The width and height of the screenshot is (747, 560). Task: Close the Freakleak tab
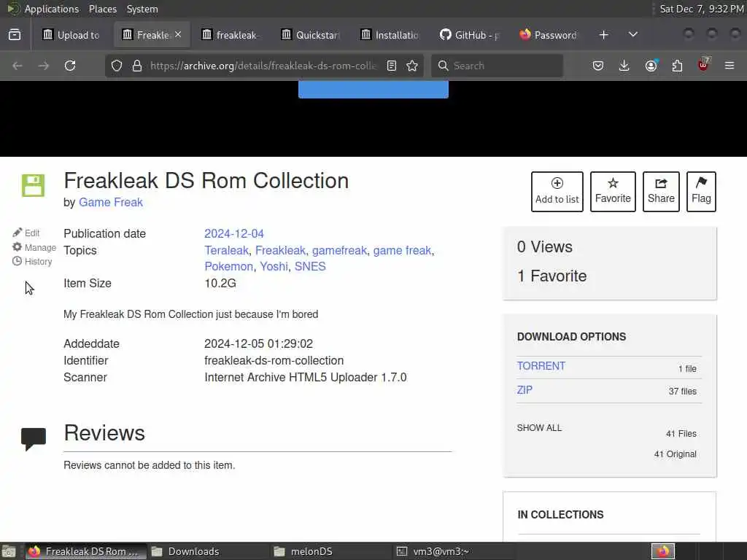tap(178, 34)
